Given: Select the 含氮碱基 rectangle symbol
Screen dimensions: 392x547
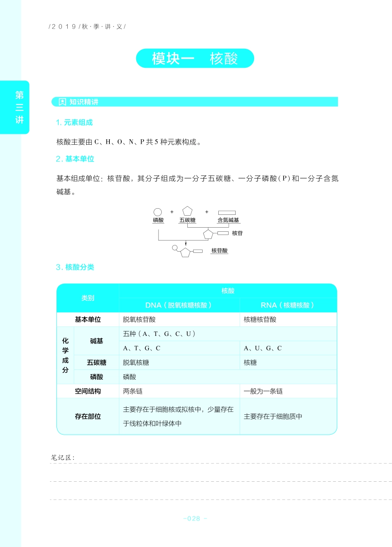Looking at the screenshot, I should click(x=226, y=212).
